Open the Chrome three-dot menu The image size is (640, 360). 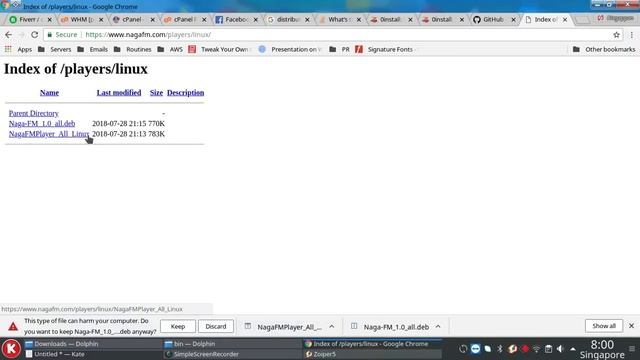(x=632, y=35)
